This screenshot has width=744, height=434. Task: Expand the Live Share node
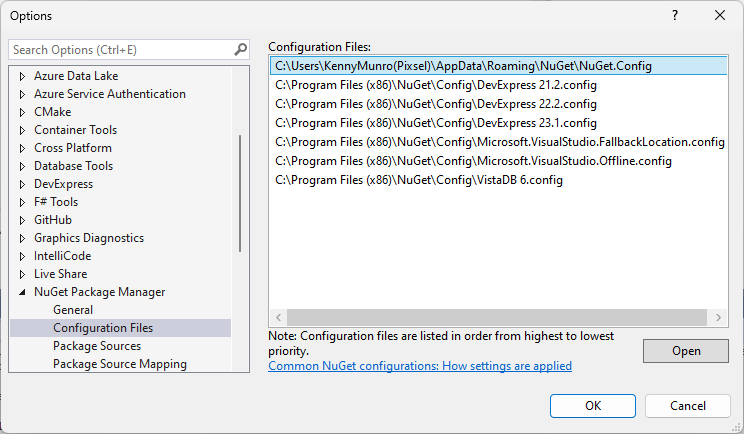[x=23, y=274]
